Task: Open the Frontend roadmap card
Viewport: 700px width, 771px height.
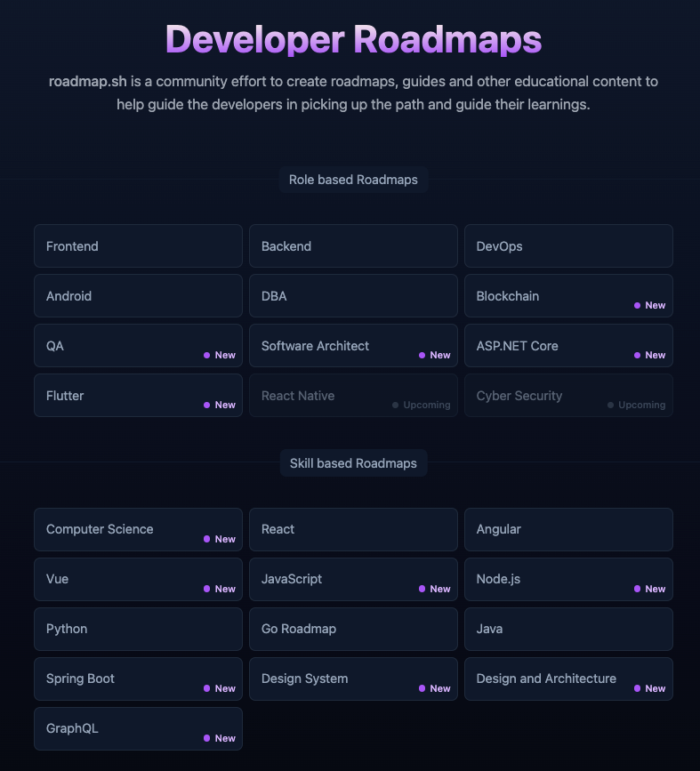Action: [138, 245]
